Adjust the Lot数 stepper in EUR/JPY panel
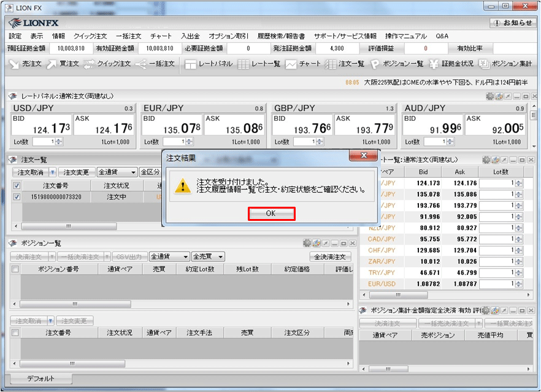The height and width of the screenshot is (392, 541). [x=190, y=142]
